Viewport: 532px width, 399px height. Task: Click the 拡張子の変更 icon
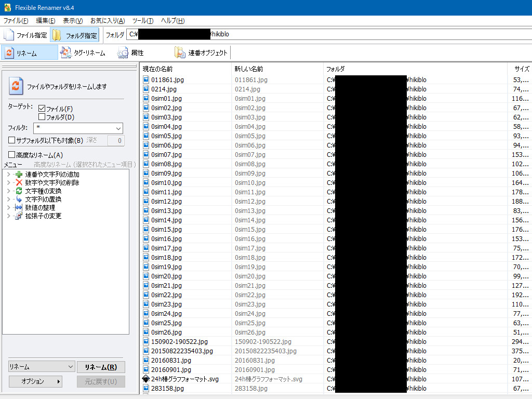[19, 216]
